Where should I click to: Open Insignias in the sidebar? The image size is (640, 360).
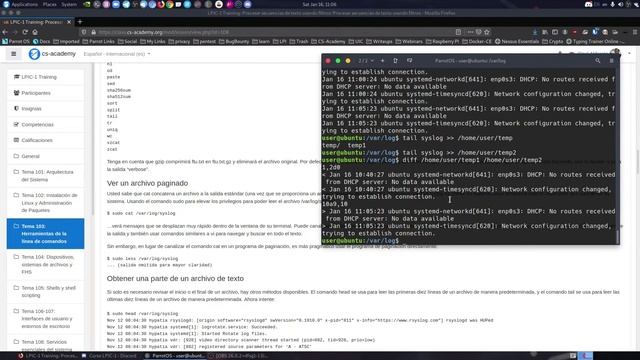45,109
